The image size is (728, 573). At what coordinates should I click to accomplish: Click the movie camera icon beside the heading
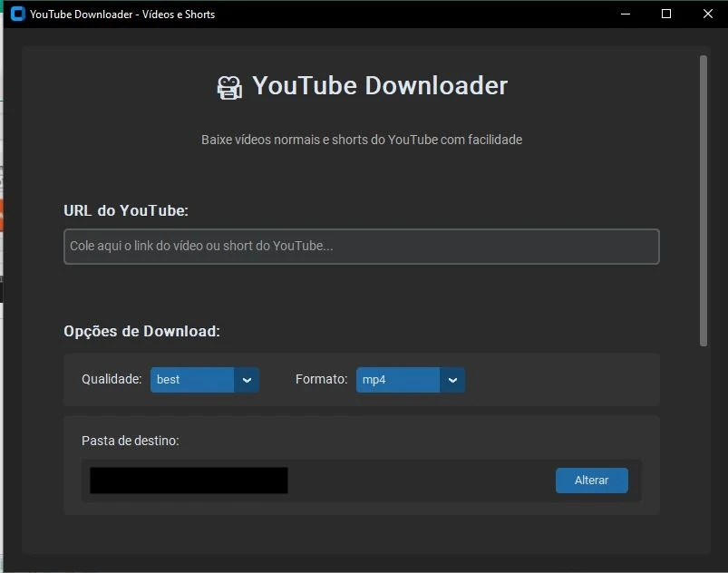[229, 87]
